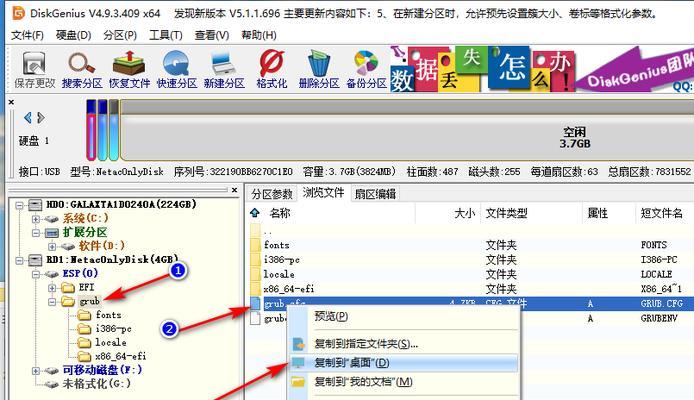Open the Partition (分区) menu
This screenshot has width=694, height=400.
[120, 35]
